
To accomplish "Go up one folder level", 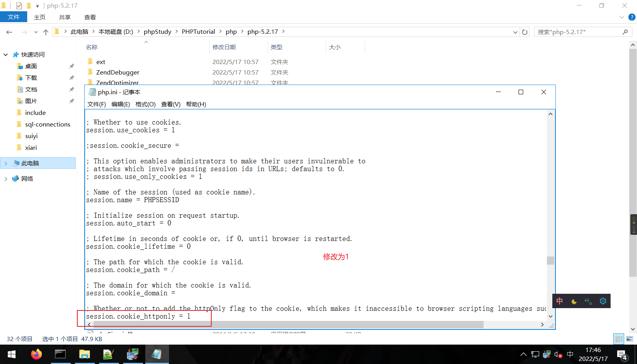I will [x=46, y=32].
